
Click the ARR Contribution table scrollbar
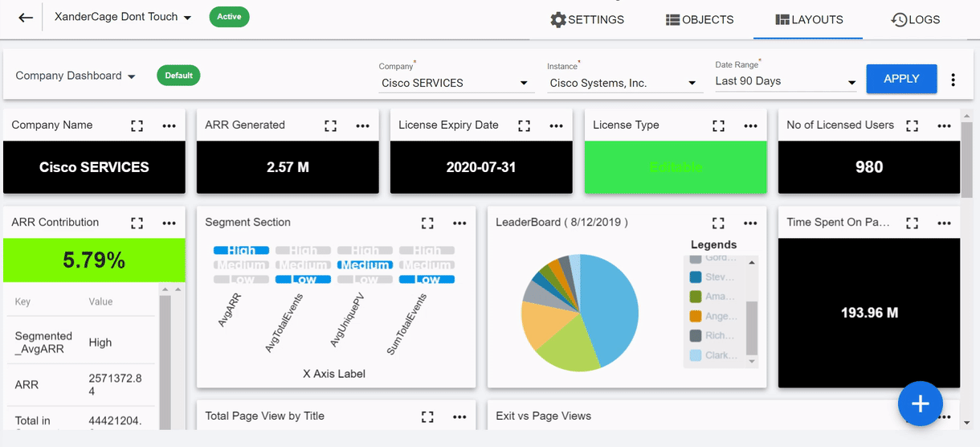coord(165,362)
